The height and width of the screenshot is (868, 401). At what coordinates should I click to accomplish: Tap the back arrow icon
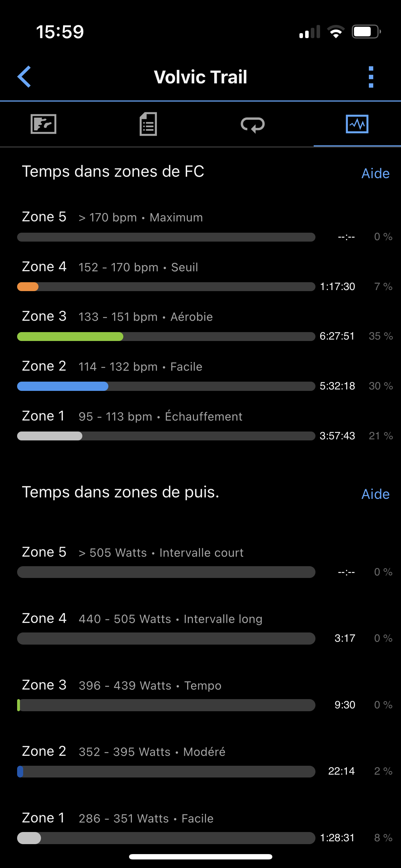24,77
